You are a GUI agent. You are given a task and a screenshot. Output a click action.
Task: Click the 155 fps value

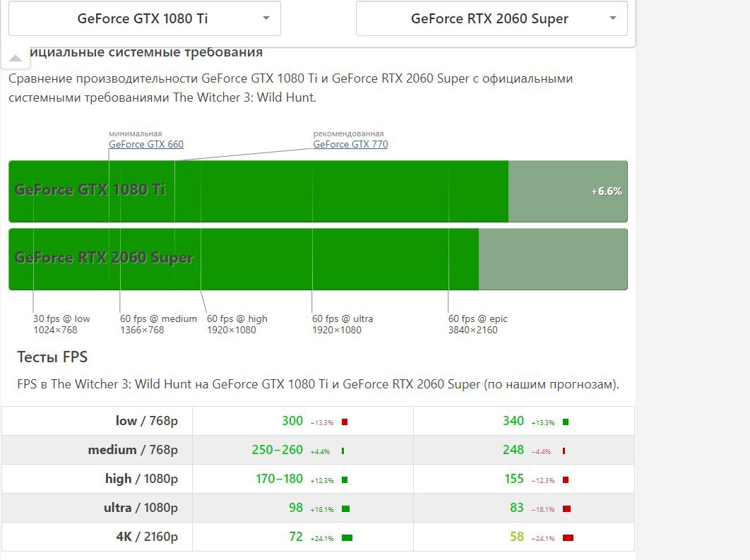pos(514,479)
